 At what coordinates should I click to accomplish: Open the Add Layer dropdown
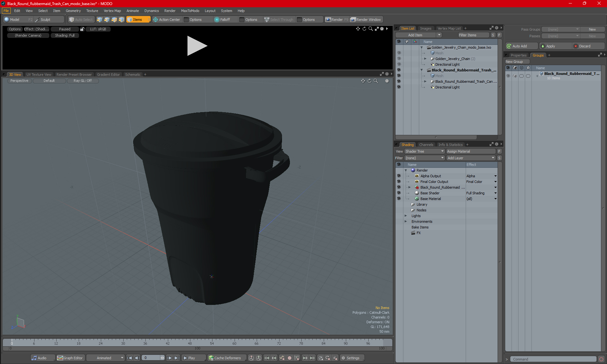click(471, 158)
